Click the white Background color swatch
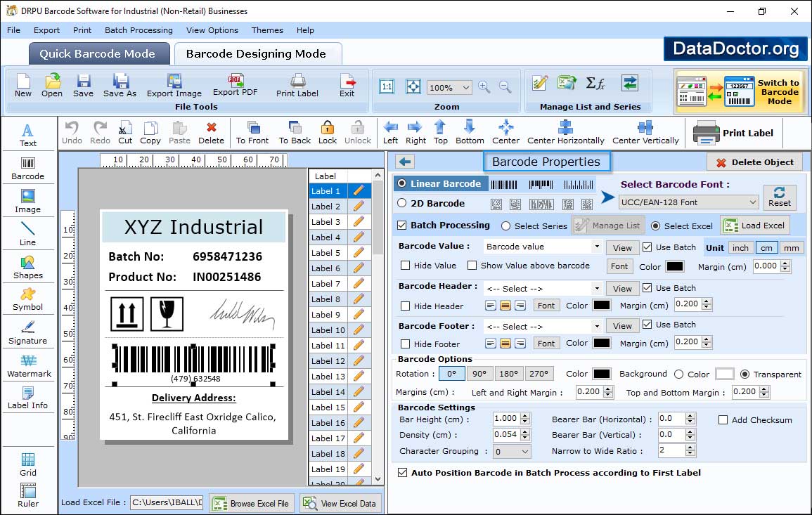The image size is (812, 515). pyautogui.click(x=725, y=374)
